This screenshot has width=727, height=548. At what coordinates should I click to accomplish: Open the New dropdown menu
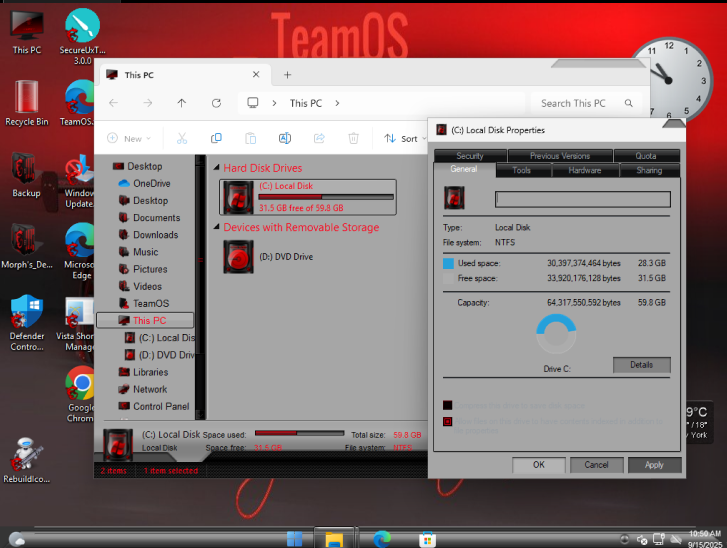129,138
